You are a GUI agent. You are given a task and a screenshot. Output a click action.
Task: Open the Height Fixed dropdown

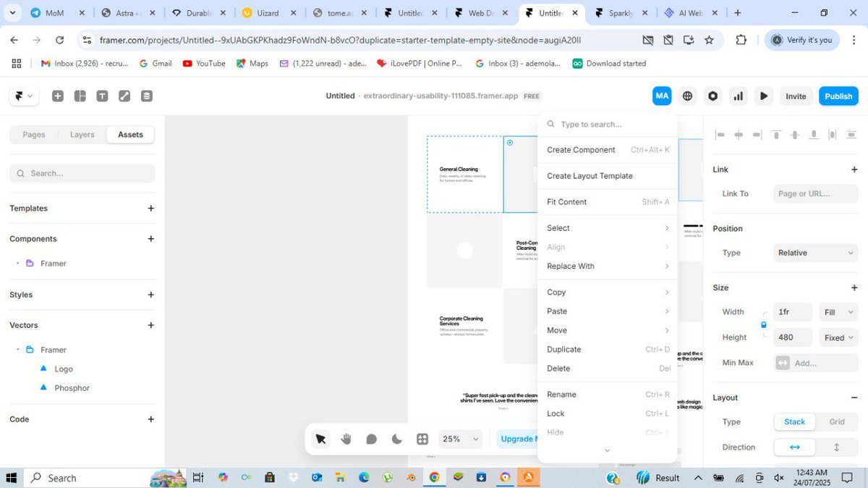click(838, 337)
